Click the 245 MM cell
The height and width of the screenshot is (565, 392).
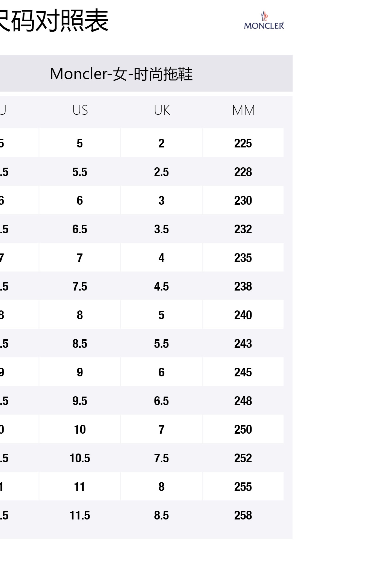(243, 372)
